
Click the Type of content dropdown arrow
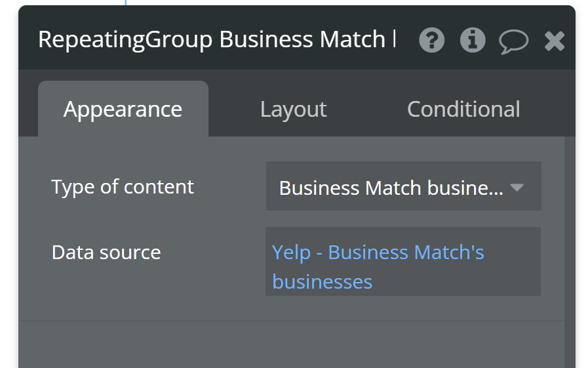517,188
